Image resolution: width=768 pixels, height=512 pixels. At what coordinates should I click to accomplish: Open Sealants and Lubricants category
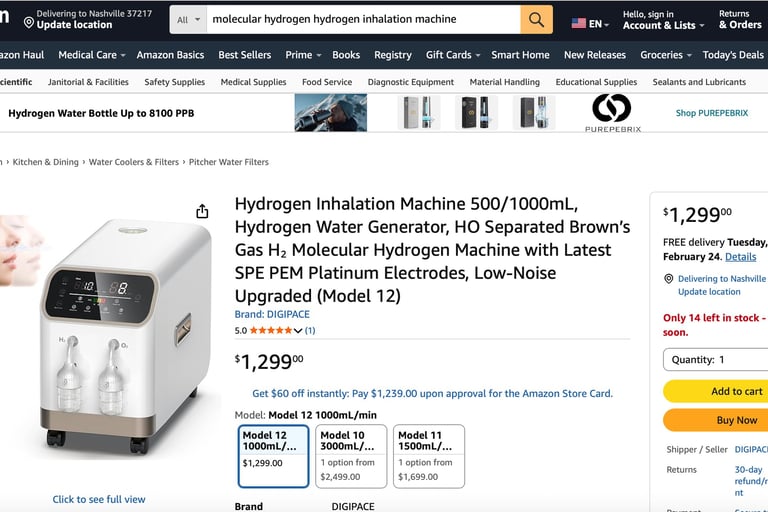[699, 82]
